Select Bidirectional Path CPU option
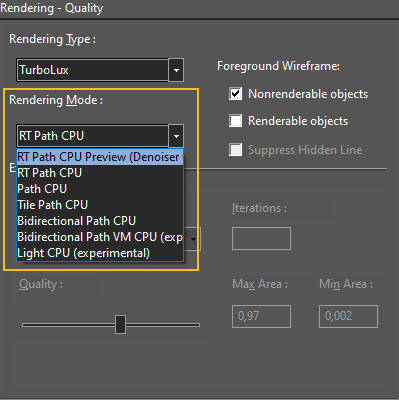Image resolution: width=399 pixels, height=400 pixels. point(100,221)
